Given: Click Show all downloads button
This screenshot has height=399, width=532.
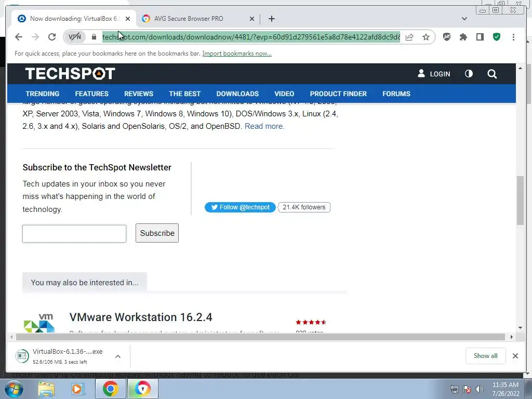Looking at the screenshot, I should tap(486, 356).
